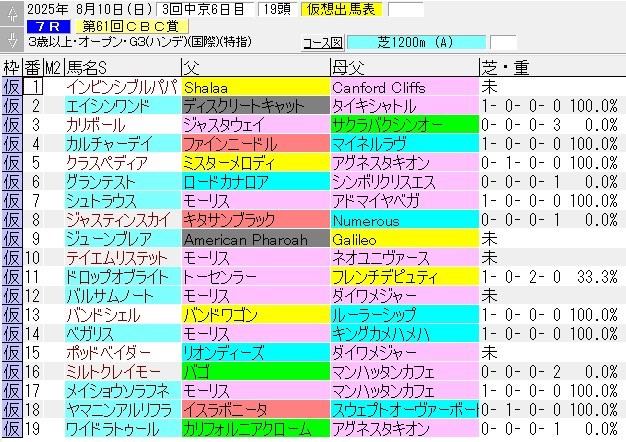The width and height of the screenshot is (626, 442).
Task: Select horse ジャスティンスカイ
Action: [123, 220]
